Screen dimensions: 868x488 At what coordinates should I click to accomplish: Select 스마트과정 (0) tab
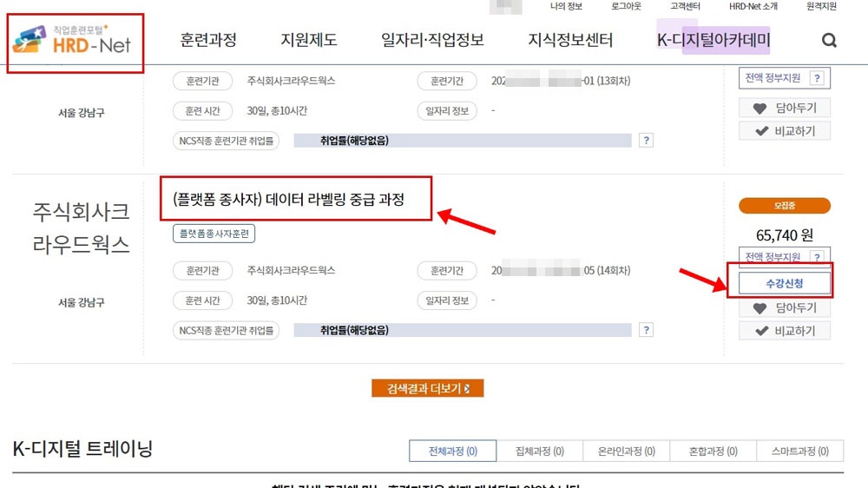point(800,451)
